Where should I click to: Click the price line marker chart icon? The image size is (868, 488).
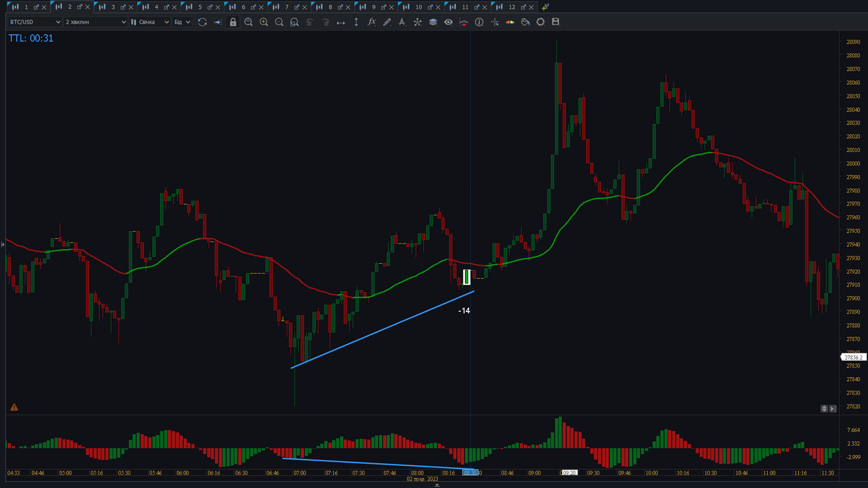pos(464,22)
